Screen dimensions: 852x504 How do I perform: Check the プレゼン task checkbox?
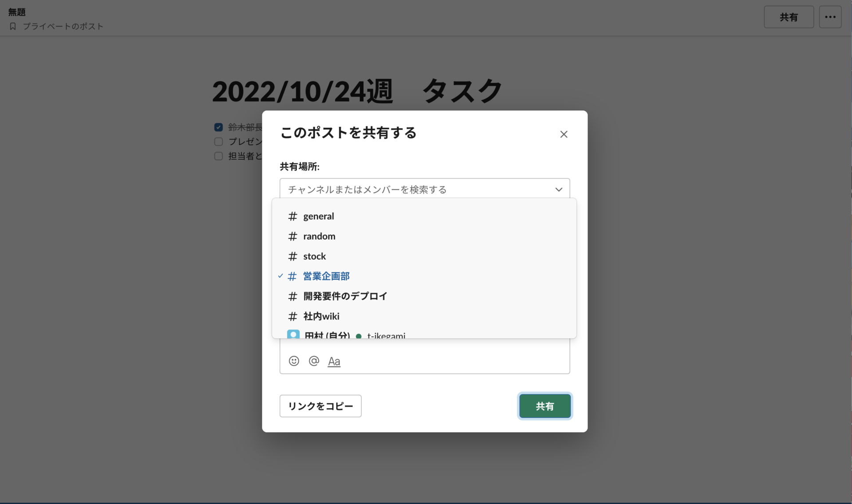click(218, 142)
